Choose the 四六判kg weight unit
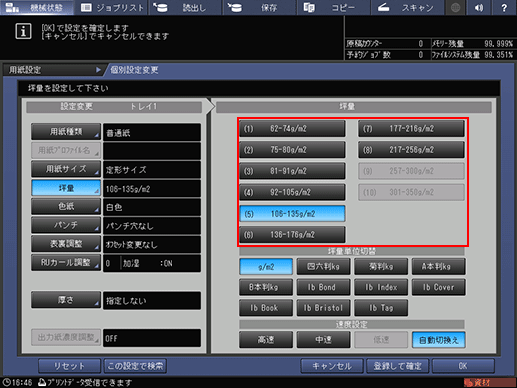Viewport: 517px width, 388px height. tap(323, 267)
